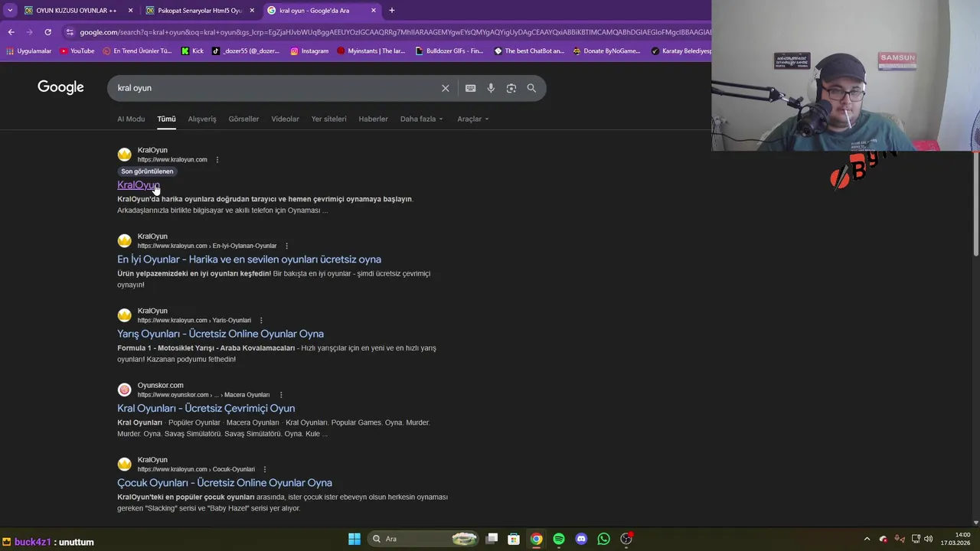Viewport: 980px width, 551px height.
Task: Open a new browser tab with plus
Action: coord(392,11)
